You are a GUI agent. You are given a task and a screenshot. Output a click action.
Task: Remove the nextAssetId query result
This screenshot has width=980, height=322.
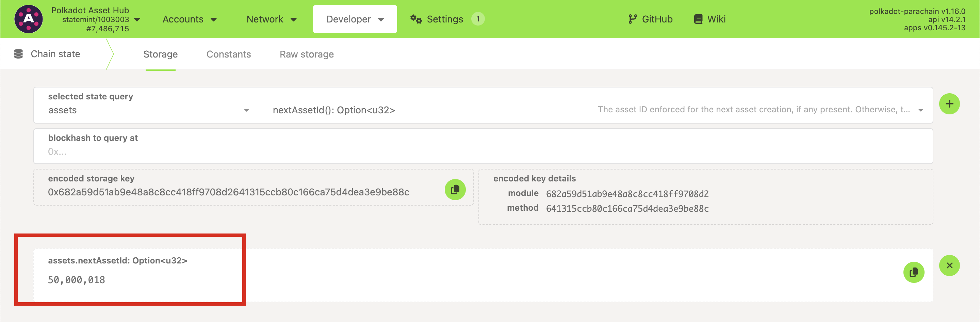pyautogui.click(x=949, y=265)
